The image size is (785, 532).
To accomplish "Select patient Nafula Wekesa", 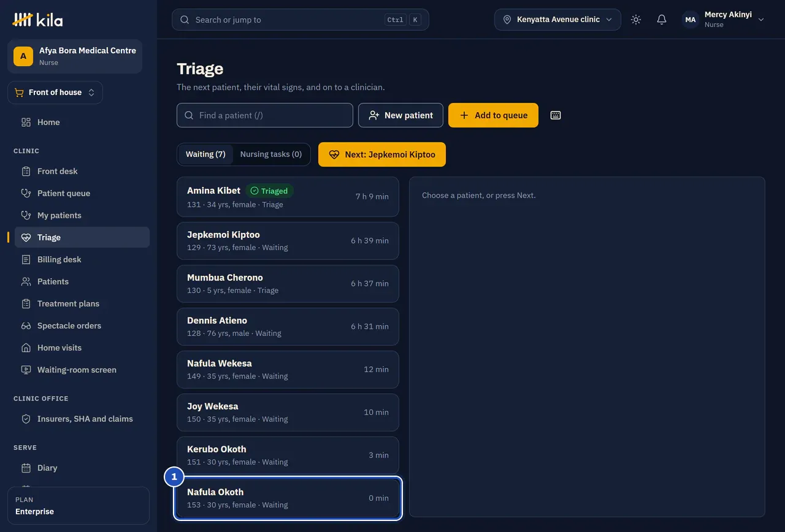I will pos(288,370).
